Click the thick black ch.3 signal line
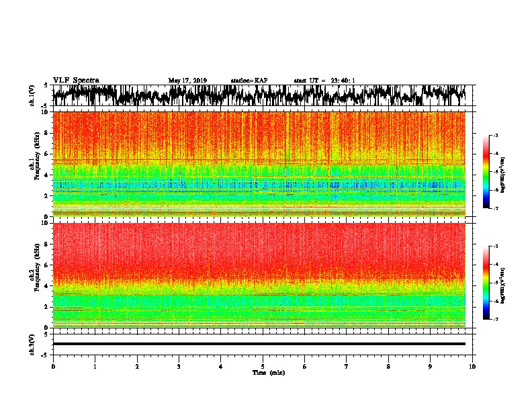Image resolution: width=532 pixels, height=411 pixels. point(259,344)
